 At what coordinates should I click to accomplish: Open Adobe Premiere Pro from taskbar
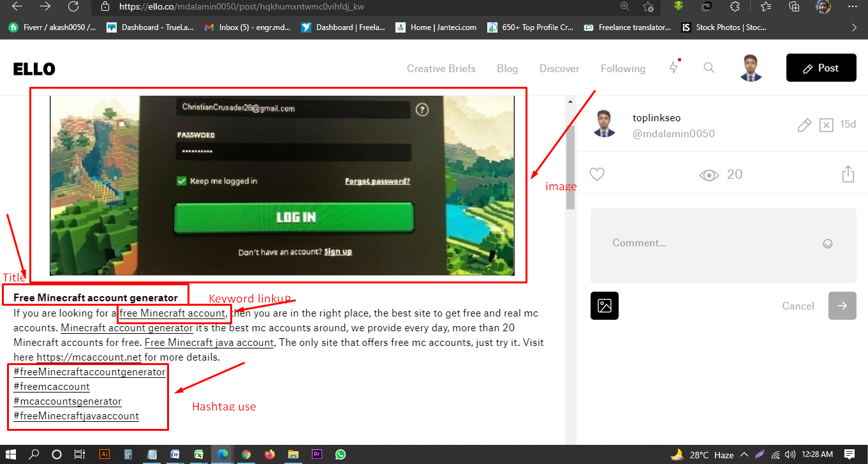coord(317,454)
